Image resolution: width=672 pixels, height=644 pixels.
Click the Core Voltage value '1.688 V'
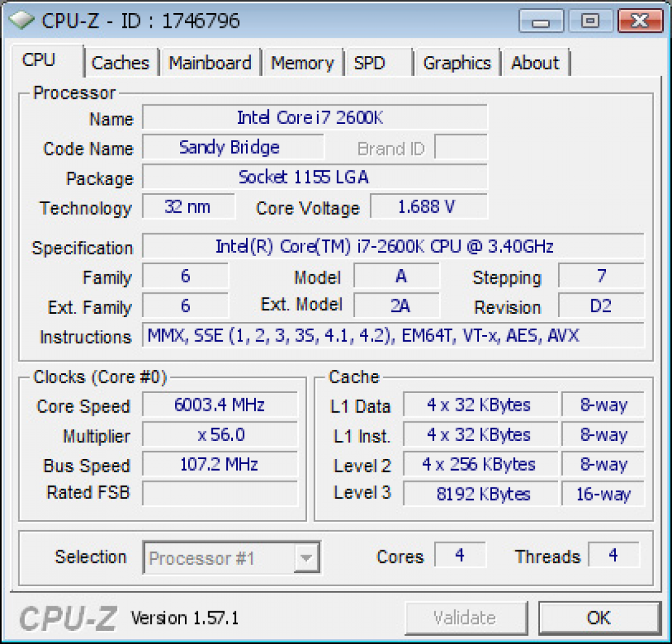coord(428,206)
